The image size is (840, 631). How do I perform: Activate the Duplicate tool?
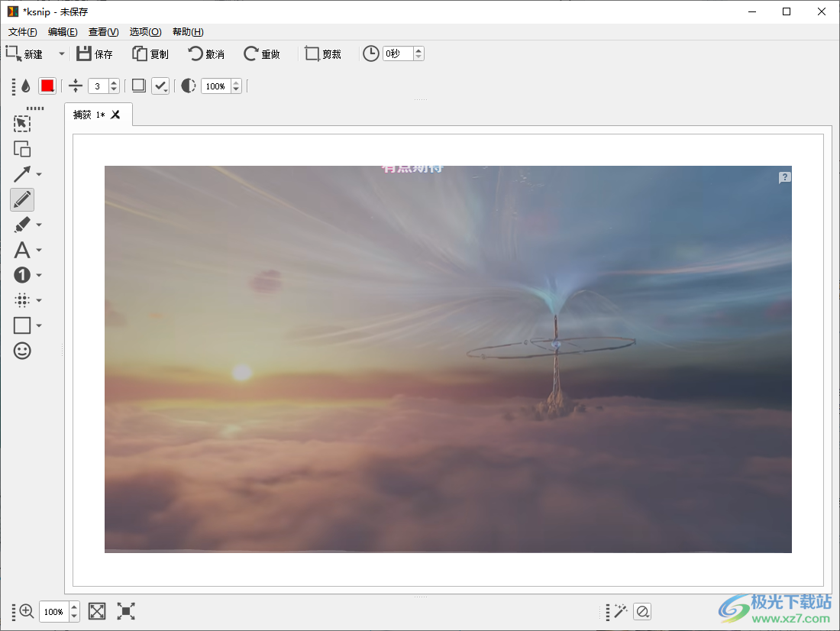point(22,149)
